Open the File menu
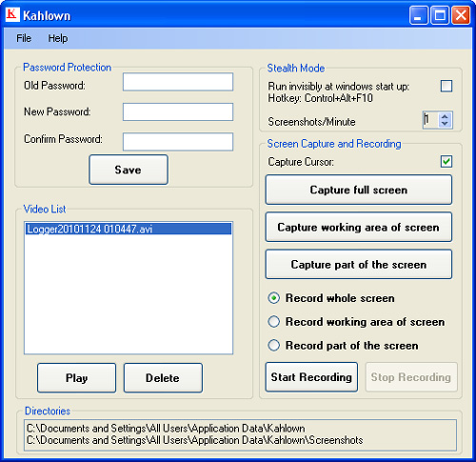476x462 pixels. 24,38
